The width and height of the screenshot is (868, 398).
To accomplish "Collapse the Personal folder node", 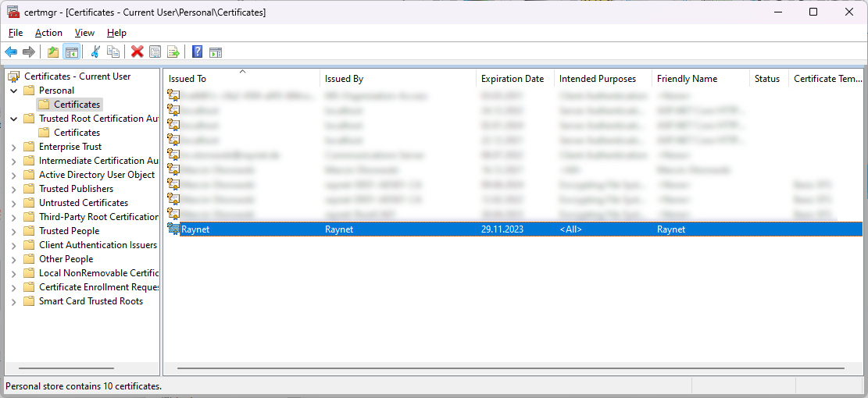I will pos(14,91).
